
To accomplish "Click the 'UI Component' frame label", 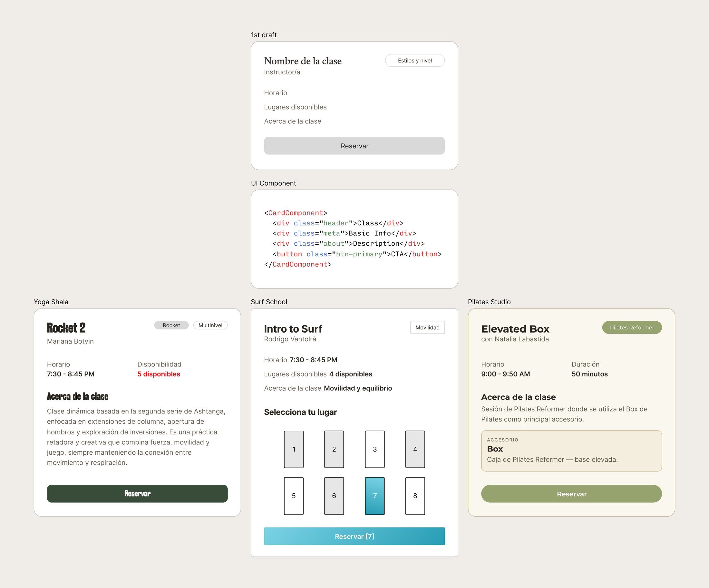I will 273,183.
